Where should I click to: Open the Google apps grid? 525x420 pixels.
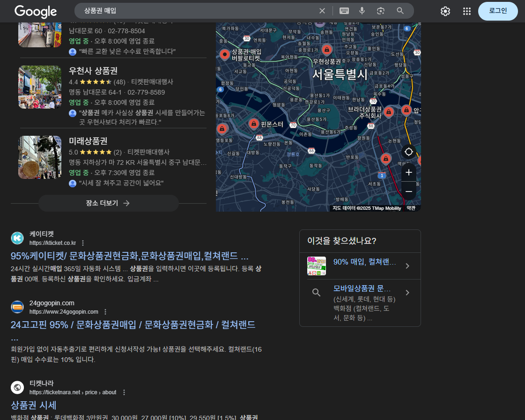[466, 11]
